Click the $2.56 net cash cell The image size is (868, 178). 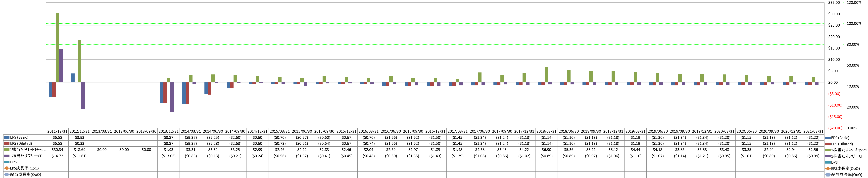tap(813, 150)
